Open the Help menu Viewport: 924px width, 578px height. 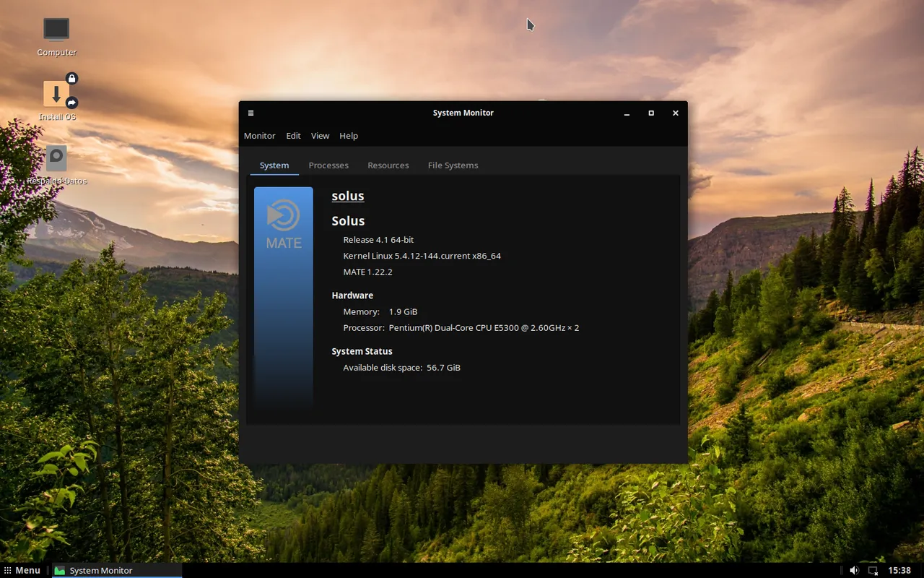tap(349, 136)
